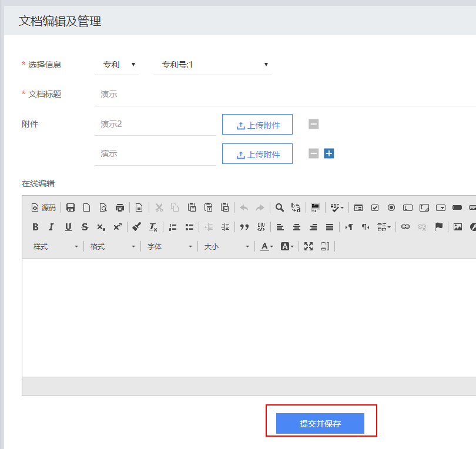Click the decrease indent icon
Viewport: 476px width, 449px height.
pyautogui.click(x=209, y=227)
